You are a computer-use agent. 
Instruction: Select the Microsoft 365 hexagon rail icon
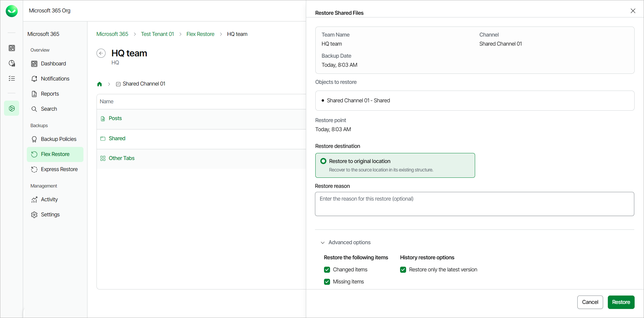coord(12,108)
